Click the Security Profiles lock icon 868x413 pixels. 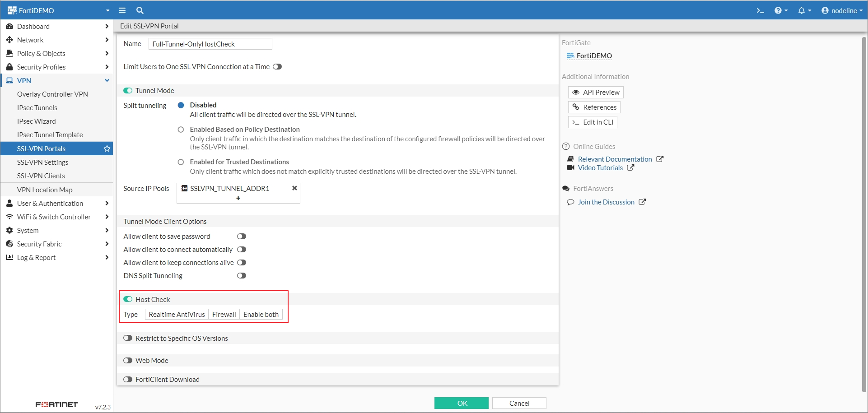[9, 67]
